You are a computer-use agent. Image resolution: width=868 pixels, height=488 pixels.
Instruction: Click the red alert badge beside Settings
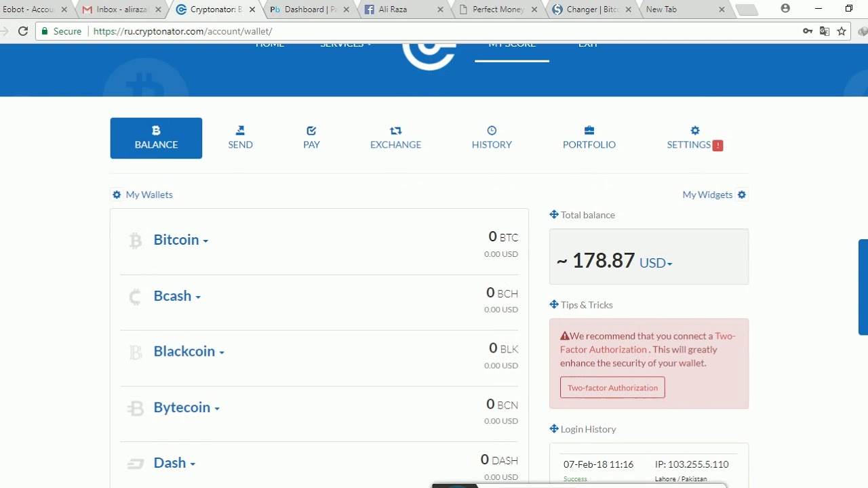click(718, 145)
